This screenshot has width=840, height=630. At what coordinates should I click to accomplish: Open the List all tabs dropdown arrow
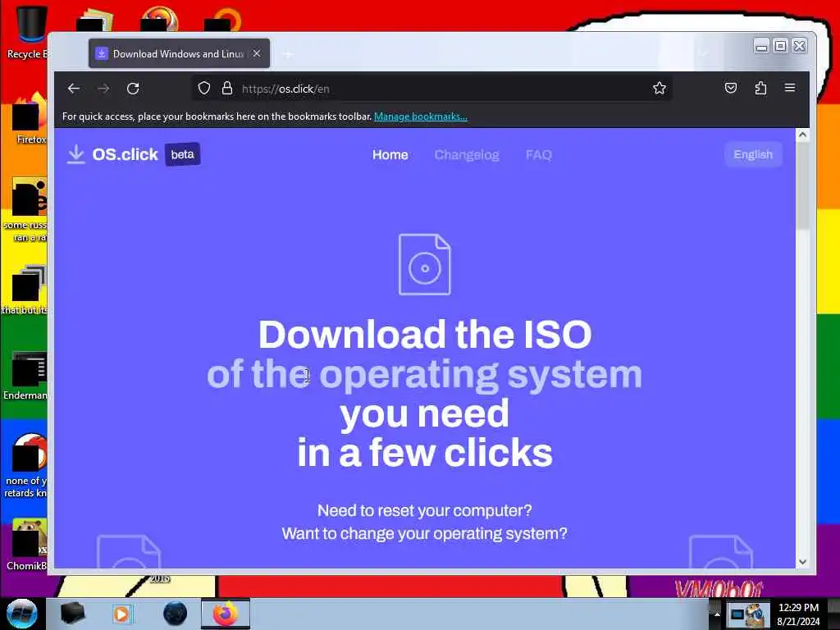click(703, 52)
